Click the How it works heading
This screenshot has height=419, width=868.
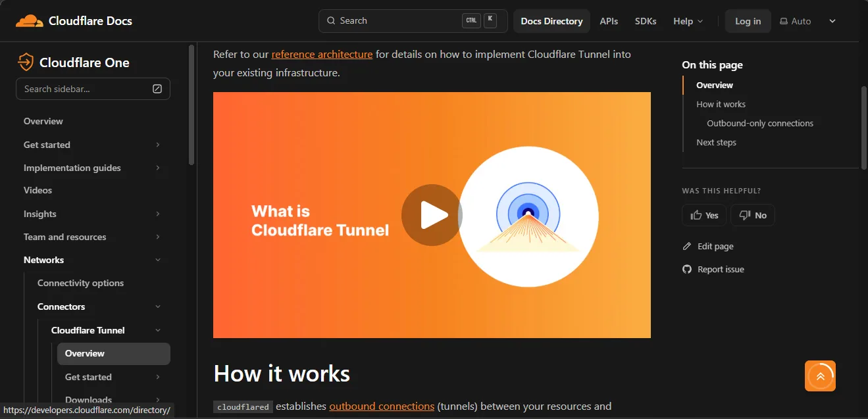tap(282, 374)
